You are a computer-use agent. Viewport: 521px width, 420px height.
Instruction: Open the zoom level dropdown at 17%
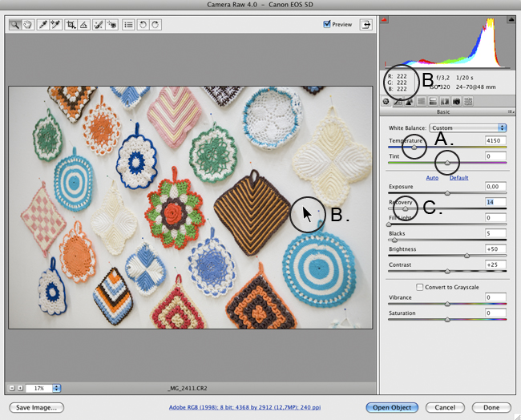pos(56,388)
